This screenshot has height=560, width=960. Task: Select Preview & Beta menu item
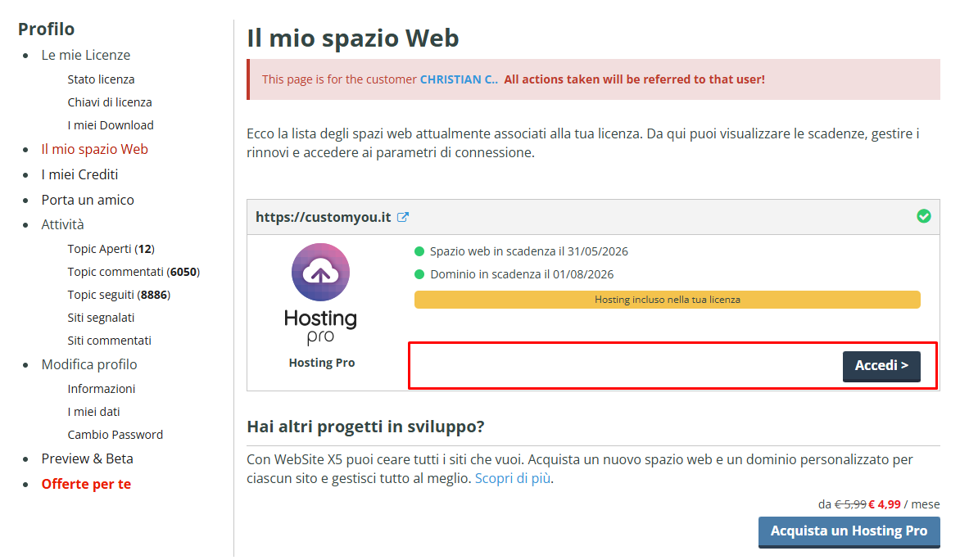(87, 458)
